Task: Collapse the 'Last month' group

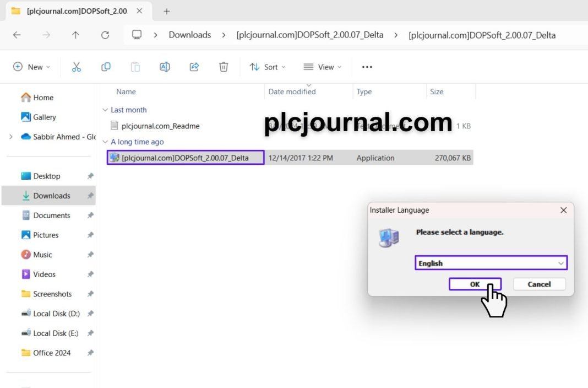Action: pyautogui.click(x=105, y=110)
